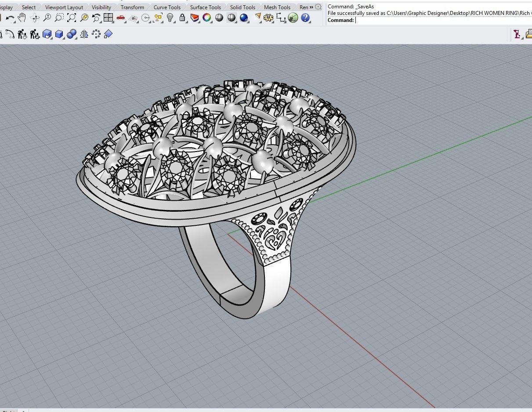Expand hidden tabs with the chevron
532x412 pixels.
(x=311, y=7)
